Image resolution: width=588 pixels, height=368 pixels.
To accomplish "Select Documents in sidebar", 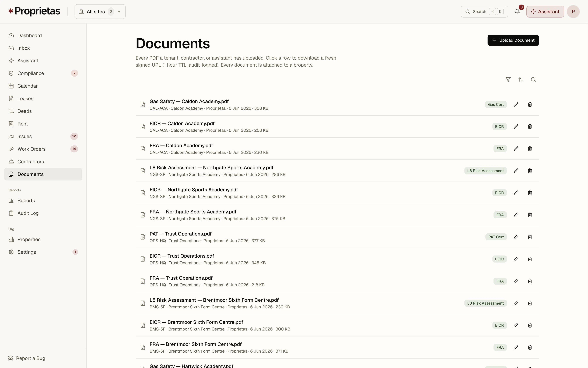I will [x=43, y=174].
